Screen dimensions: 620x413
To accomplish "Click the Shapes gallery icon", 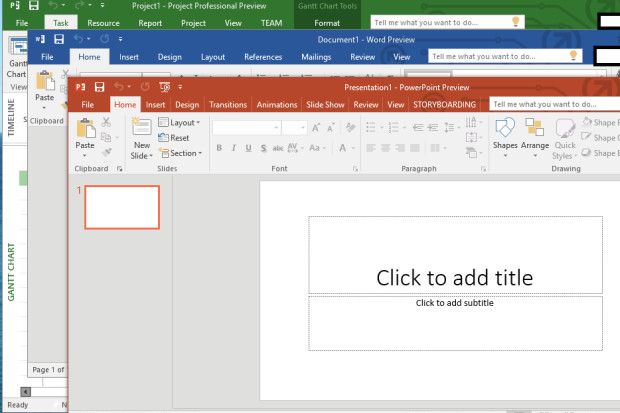I will 505,128.
